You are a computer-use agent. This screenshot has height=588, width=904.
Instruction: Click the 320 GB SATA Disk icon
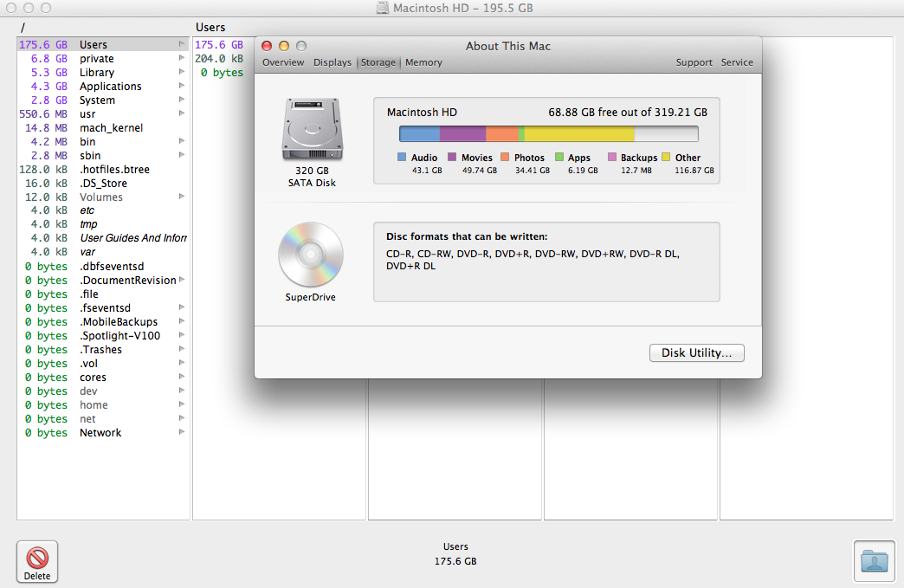[x=313, y=129]
